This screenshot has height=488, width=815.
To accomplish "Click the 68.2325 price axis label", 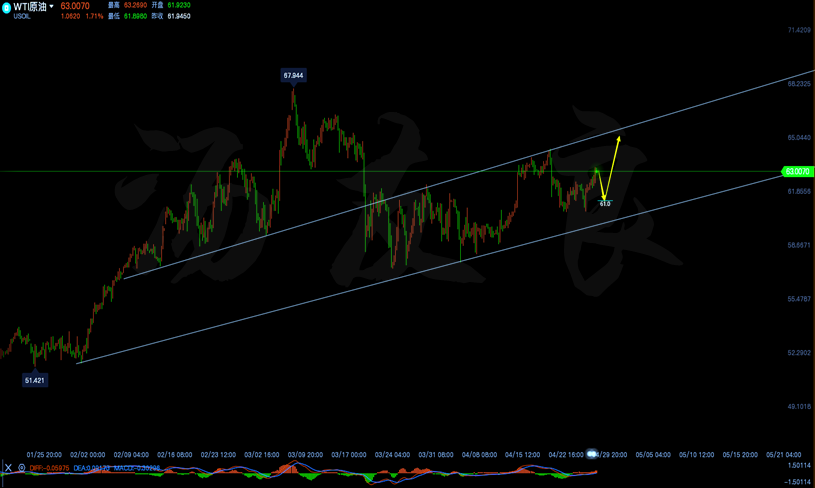I will (799, 84).
